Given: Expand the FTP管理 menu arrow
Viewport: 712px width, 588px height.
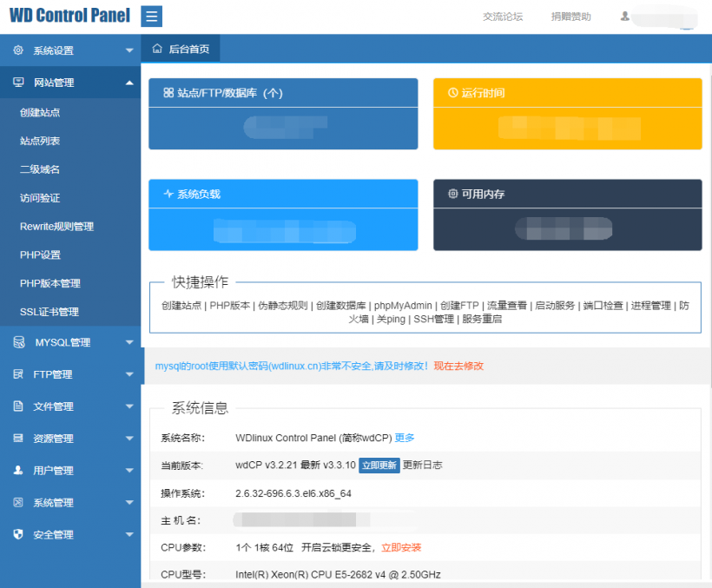Looking at the screenshot, I should coord(129,374).
